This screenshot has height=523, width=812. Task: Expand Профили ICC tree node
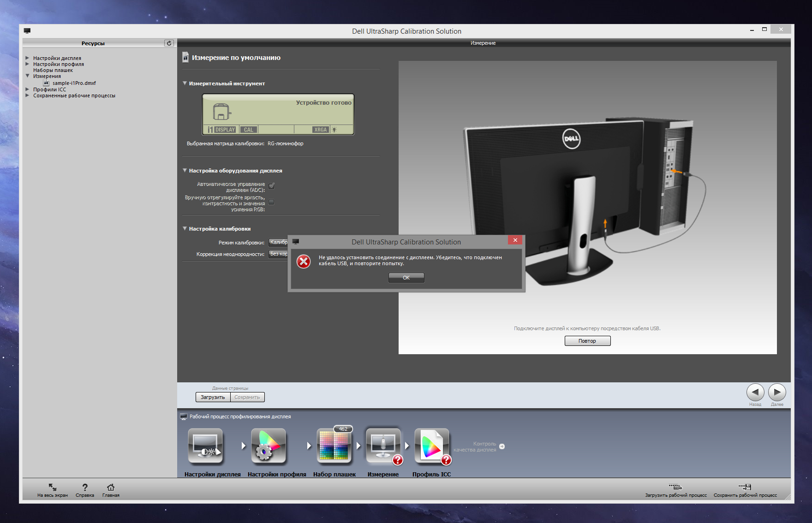27,89
